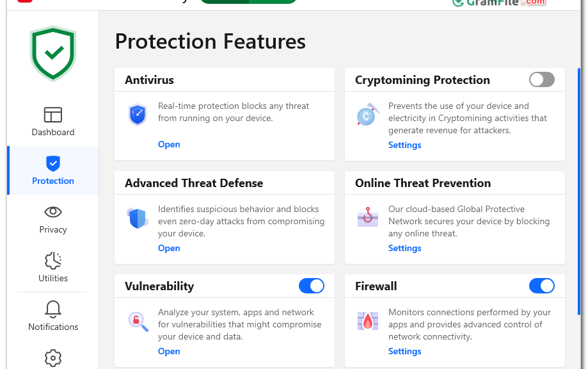Open Advanced Threat Defense via Open link

click(x=169, y=248)
